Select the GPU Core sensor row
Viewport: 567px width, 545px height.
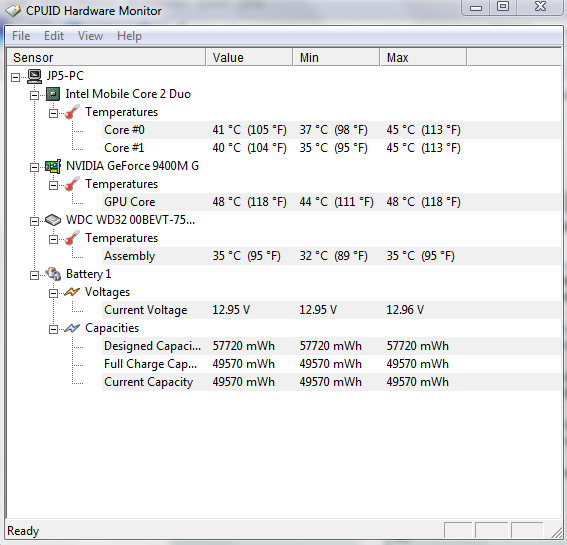point(331,202)
